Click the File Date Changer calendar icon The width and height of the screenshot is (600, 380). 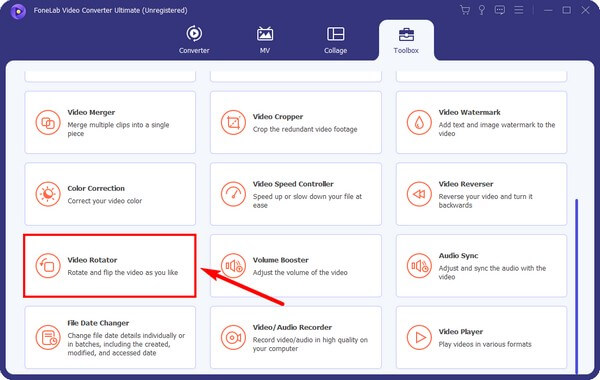pos(48,338)
